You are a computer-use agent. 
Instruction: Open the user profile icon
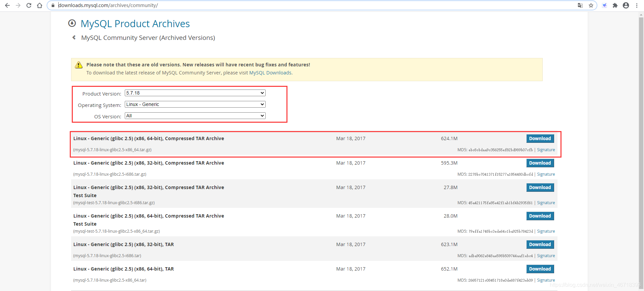pyautogui.click(x=626, y=5)
